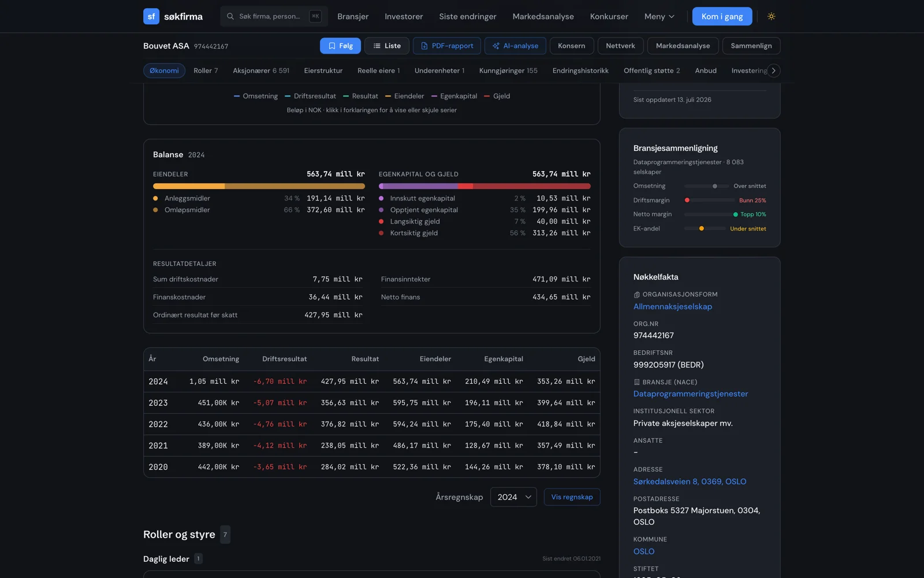Open the Dataprogrammeringstjenester industry link
The height and width of the screenshot is (578, 924).
(691, 394)
